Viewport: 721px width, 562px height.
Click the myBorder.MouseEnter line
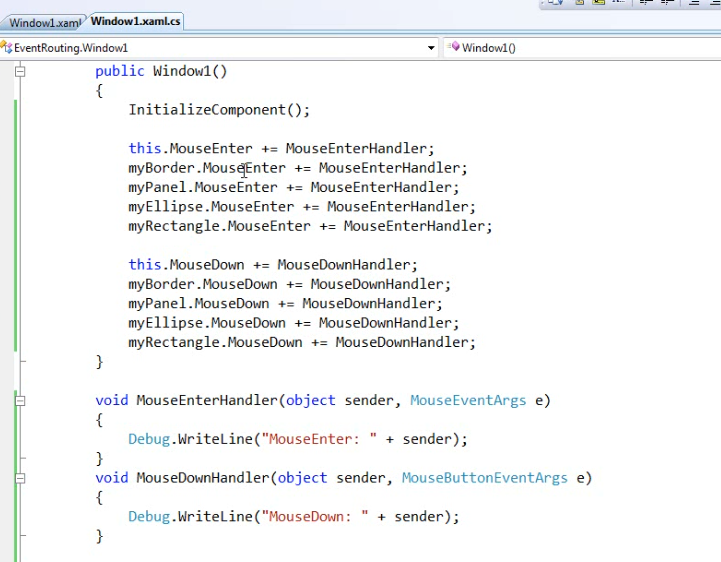pyautogui.click(x=298, y=168)
